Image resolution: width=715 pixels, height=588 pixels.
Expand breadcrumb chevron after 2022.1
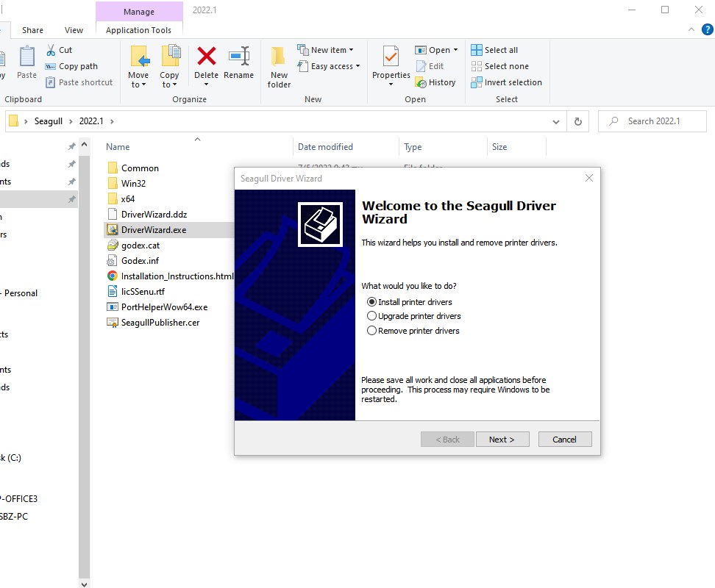(112, 121)
